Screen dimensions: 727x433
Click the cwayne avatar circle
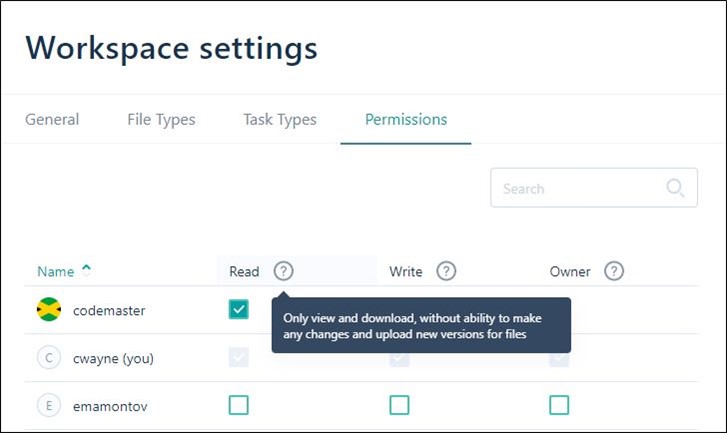point(49,358)
